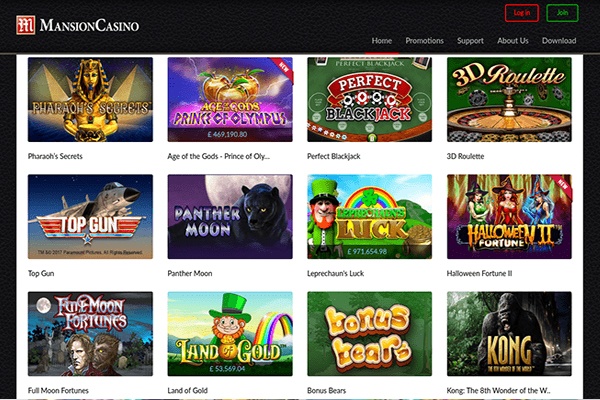
Task: Open the Perfect Blackjack game tile
Action: tap(370, 100)
